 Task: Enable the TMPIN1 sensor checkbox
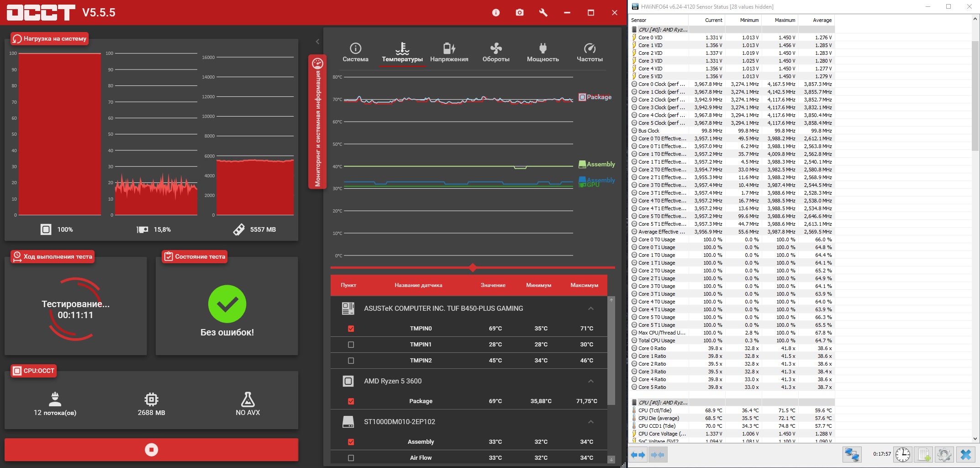coord(351,345)
